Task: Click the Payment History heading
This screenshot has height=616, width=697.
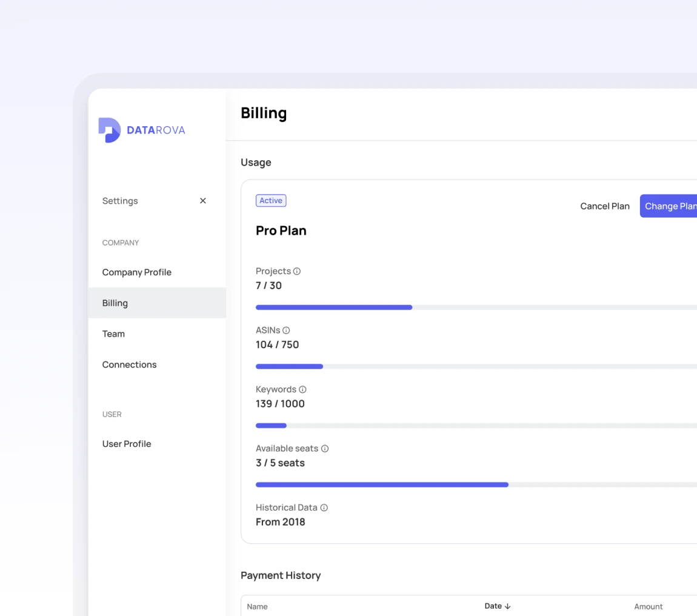Action: point(281,575)
